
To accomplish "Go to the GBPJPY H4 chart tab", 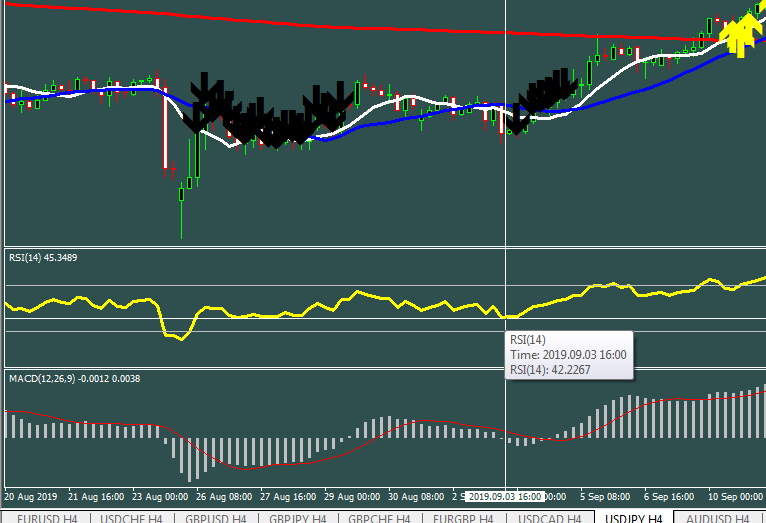I will click(x=296, y=517).
